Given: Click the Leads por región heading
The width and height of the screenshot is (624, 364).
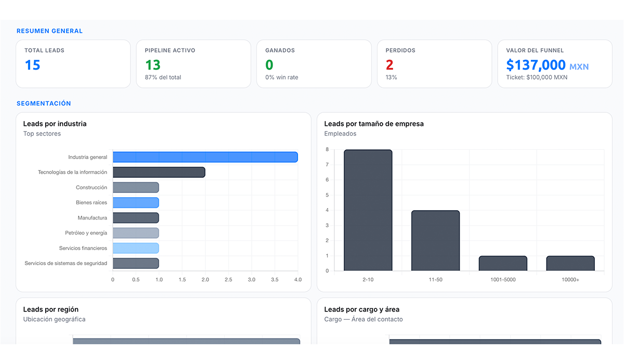Looking at the screenshot, I should [50, 309].
